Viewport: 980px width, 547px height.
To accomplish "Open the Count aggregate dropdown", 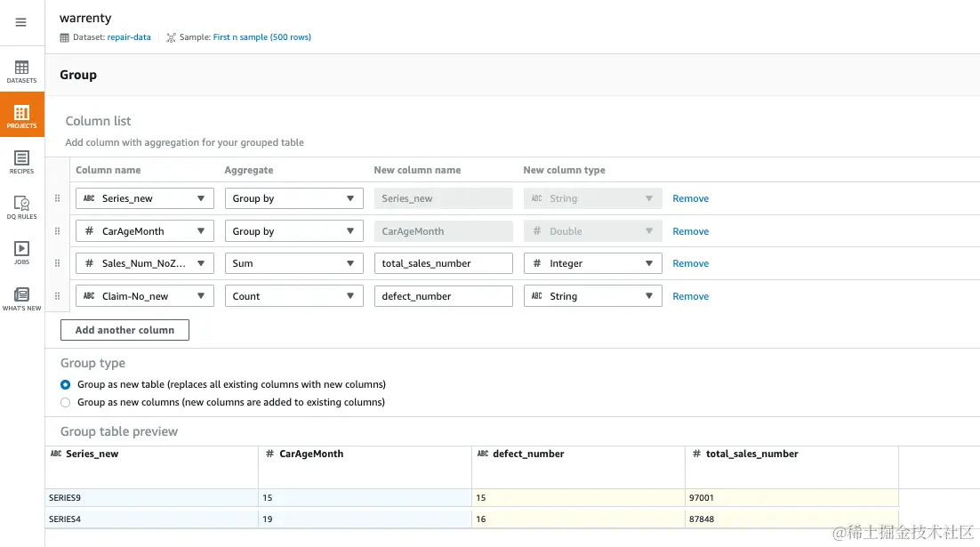I will [x=293, y=296].
